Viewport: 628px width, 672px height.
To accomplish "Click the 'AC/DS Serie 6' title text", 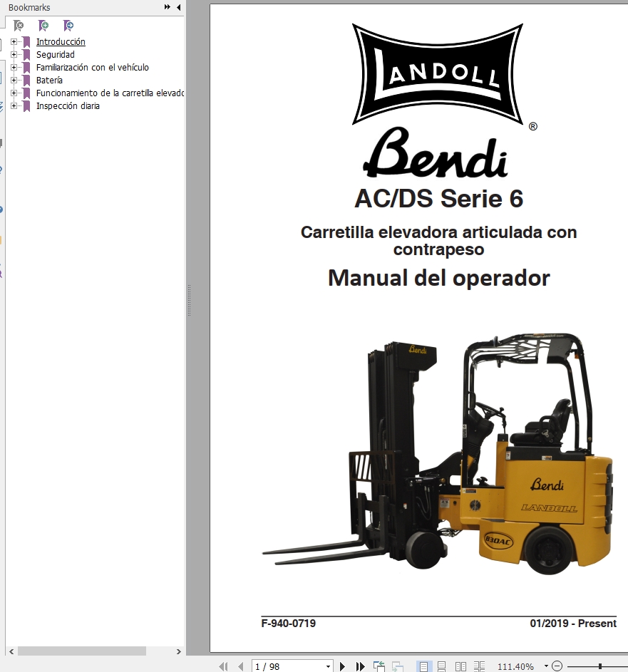I will tap(438, 198).
